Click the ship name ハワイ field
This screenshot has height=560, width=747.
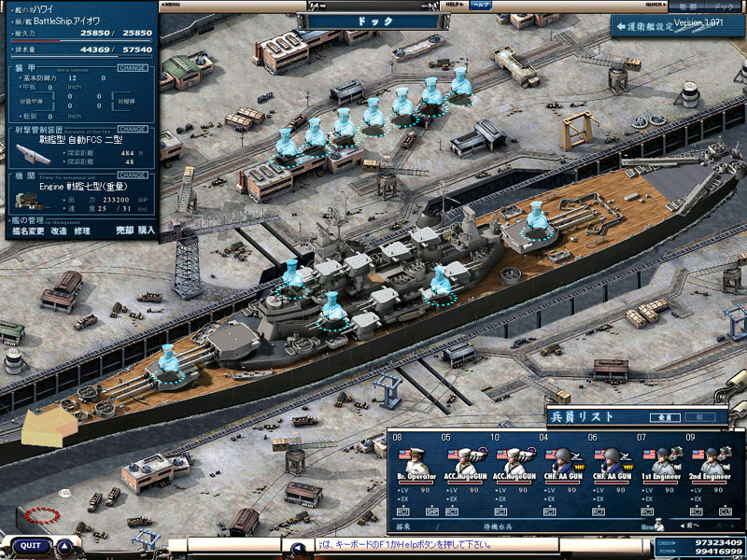point(43,9)
